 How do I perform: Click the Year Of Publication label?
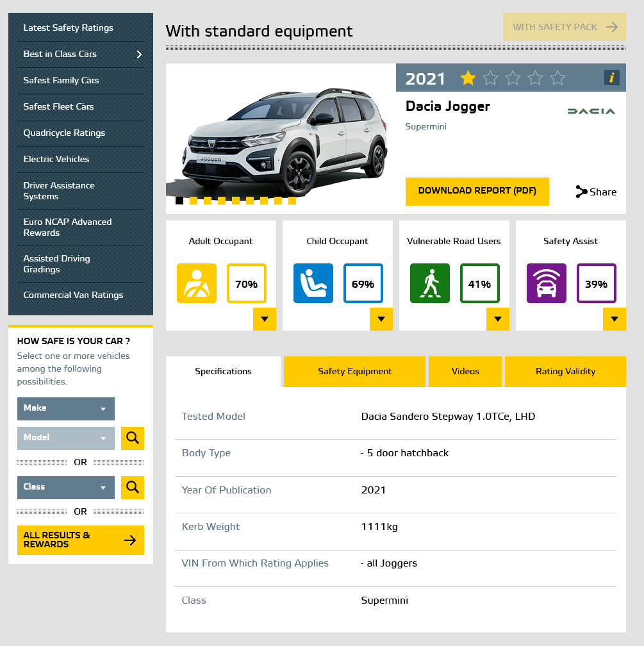click(x=226, y=490)
